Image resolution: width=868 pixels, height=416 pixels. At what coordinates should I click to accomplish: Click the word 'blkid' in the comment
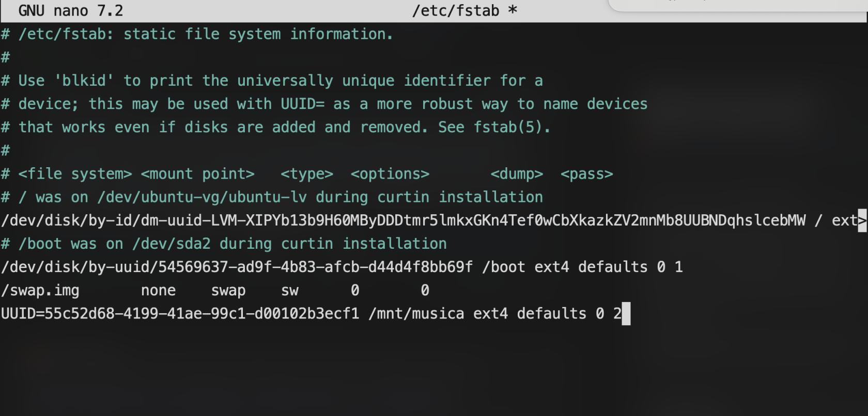[84, 81]
